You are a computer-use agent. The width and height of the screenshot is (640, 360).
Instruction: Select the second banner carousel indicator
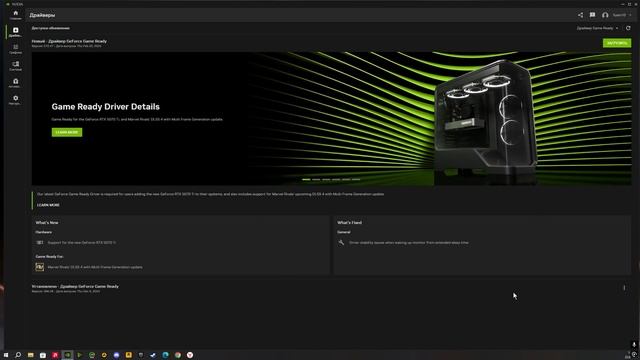(x=316, y=179)
